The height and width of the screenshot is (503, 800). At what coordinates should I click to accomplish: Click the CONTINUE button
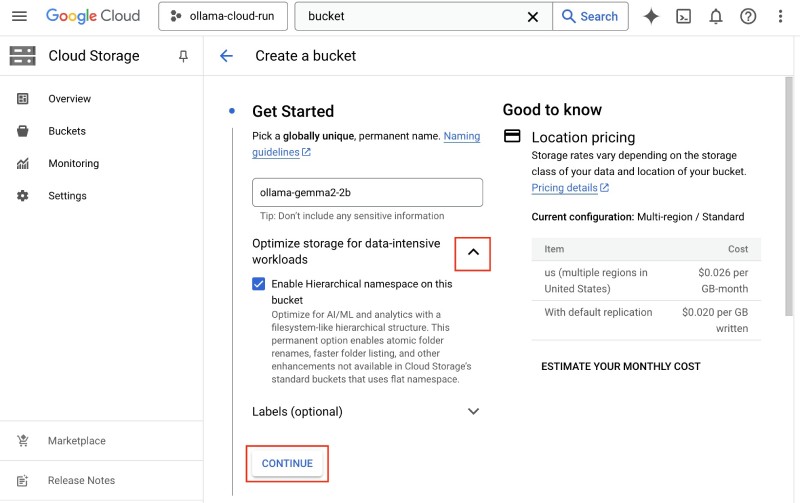pos(287,464)
